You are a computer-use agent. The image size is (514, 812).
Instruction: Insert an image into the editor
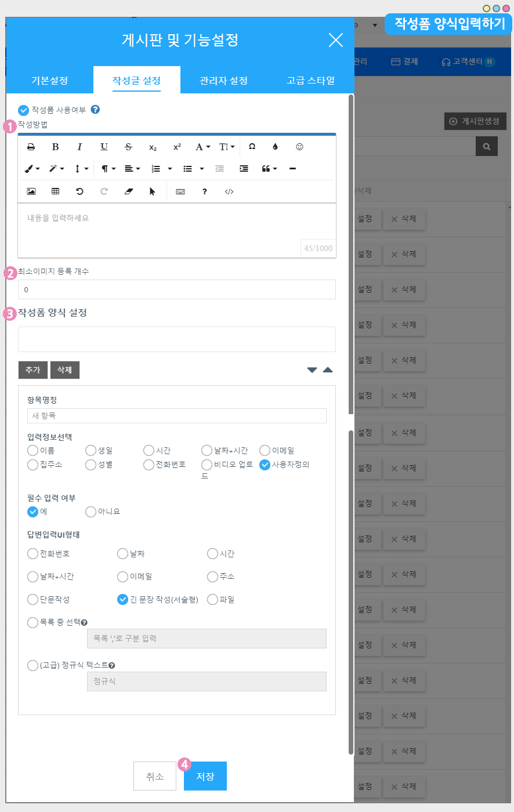[x=31, y=191]
